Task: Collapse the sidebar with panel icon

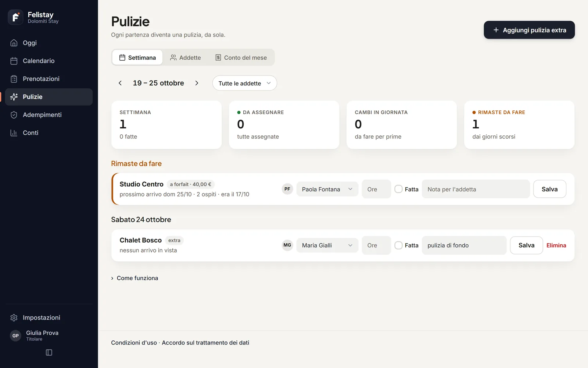Action: 49,353
